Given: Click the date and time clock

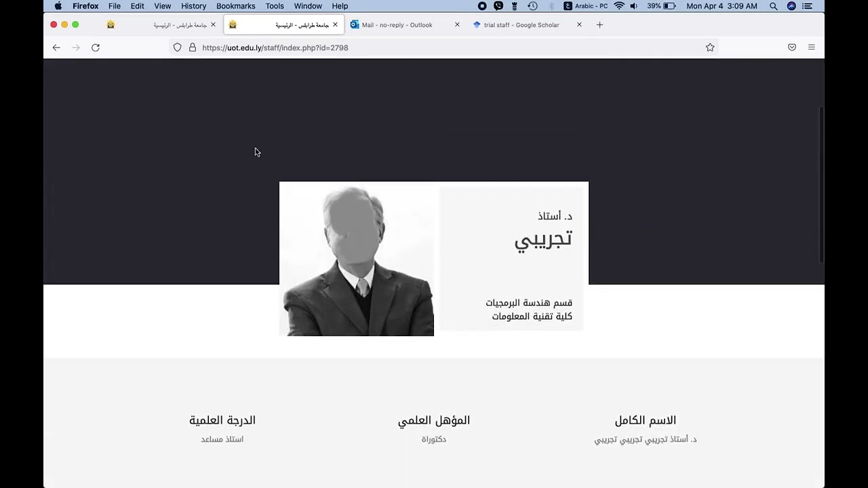Looking at the screenshot, I should [722, 6].
